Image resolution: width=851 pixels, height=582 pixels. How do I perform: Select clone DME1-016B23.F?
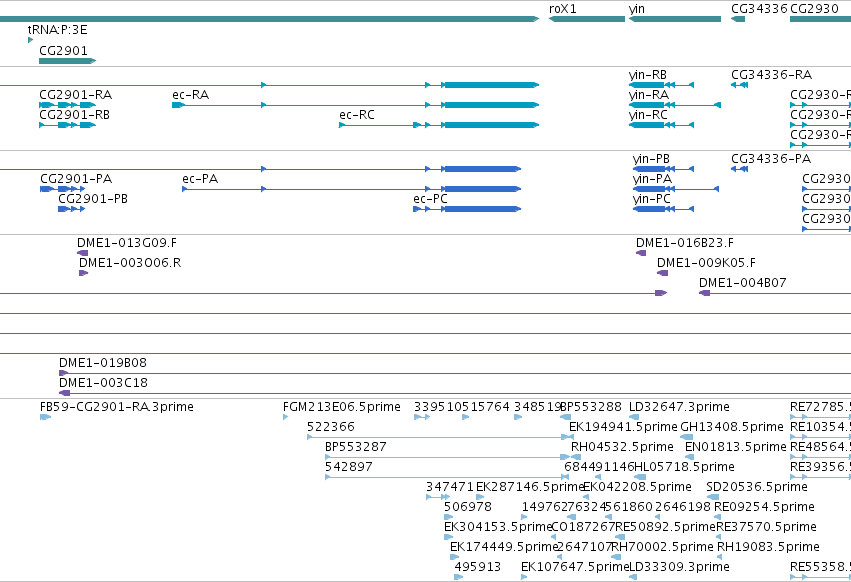click(641, 253)
